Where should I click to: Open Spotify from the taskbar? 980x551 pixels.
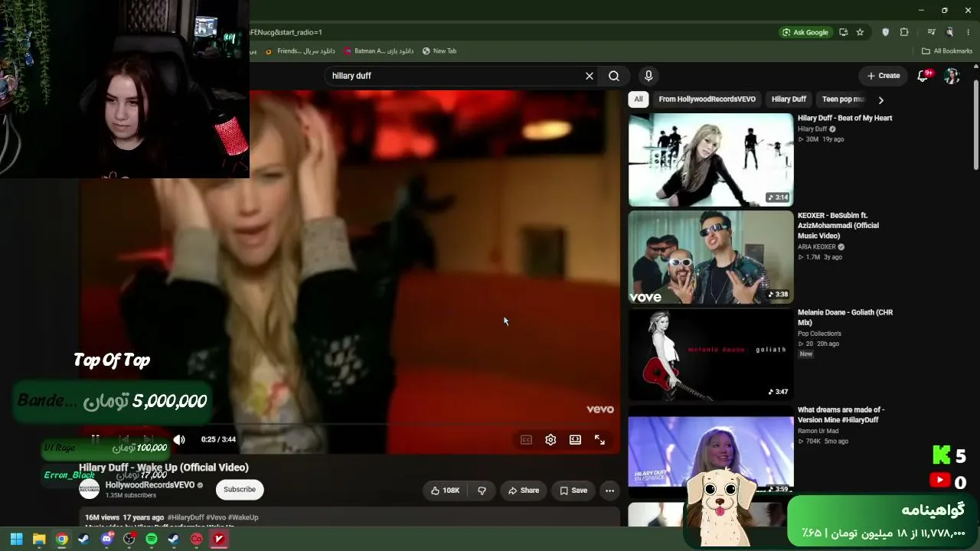tap(152, 539)
